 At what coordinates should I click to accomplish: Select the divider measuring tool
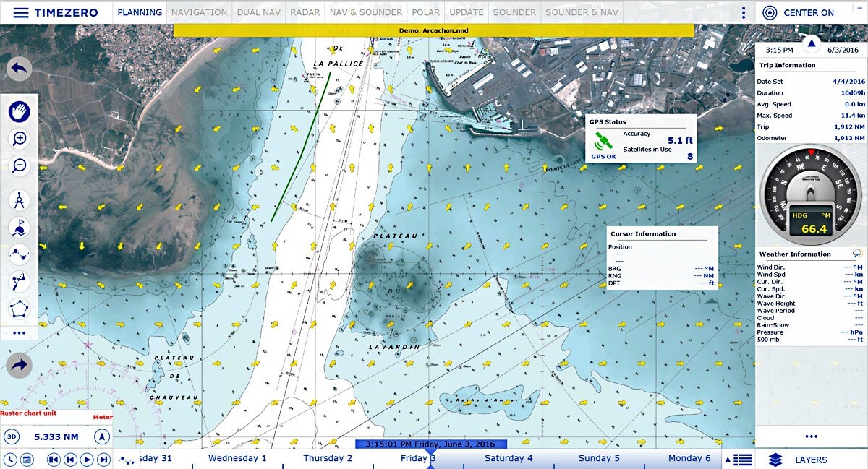pyautogui.click(x=20, y=200)
